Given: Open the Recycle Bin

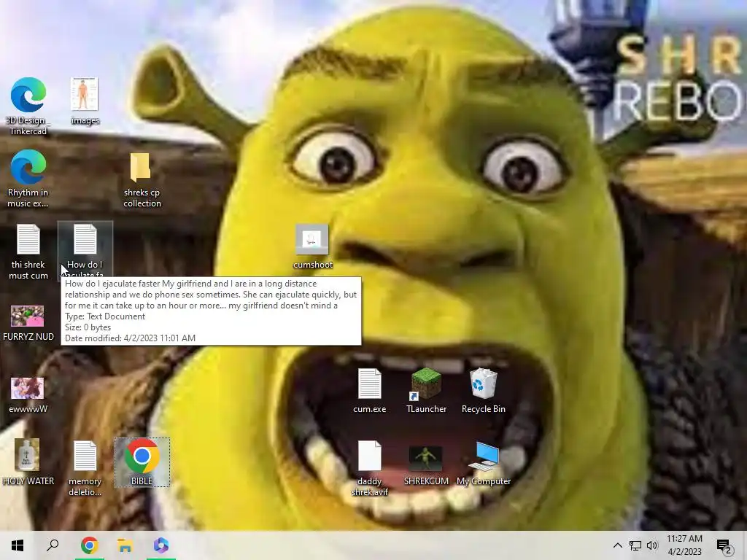Looking at the screenshot, I should [x=484, y=391].
